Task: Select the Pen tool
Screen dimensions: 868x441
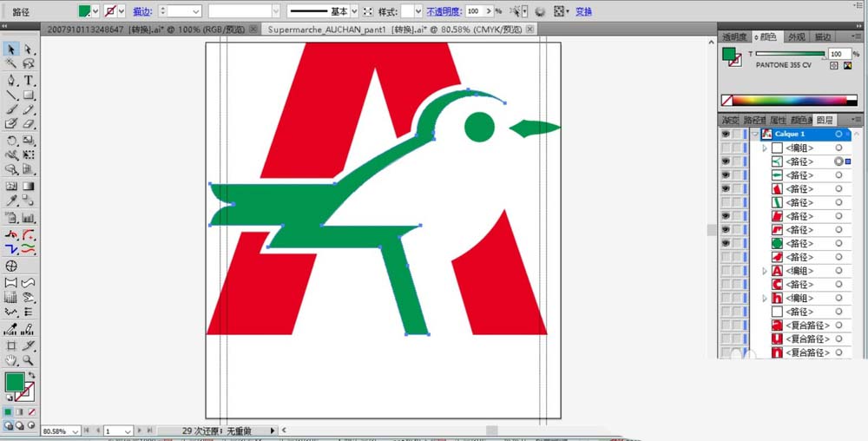Action: [11, 81]
